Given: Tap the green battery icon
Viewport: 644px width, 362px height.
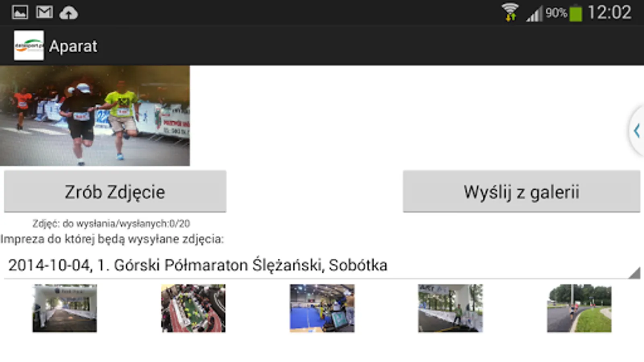Looking at the screenshot, I should tap(576, 13).
